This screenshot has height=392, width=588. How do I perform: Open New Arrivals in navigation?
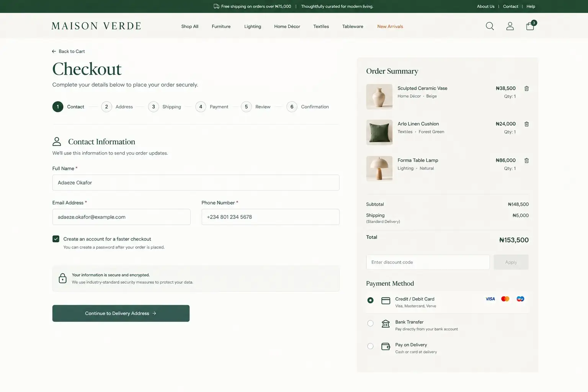pos(390,26)
